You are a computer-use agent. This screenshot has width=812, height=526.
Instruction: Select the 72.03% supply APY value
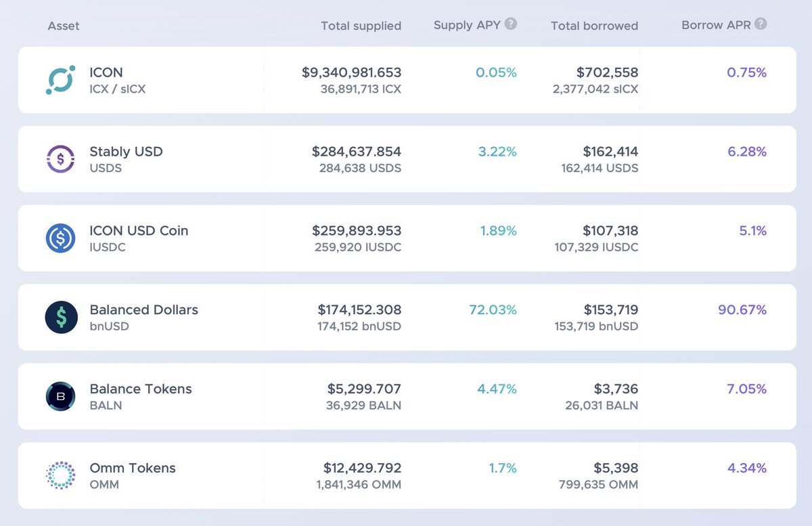click(x=493, y=310)
